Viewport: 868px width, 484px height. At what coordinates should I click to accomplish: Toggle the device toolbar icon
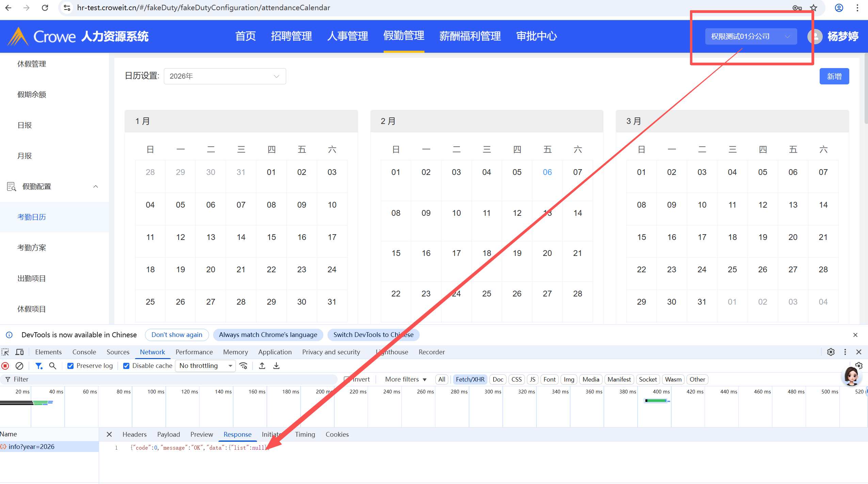tap(20, 352)
